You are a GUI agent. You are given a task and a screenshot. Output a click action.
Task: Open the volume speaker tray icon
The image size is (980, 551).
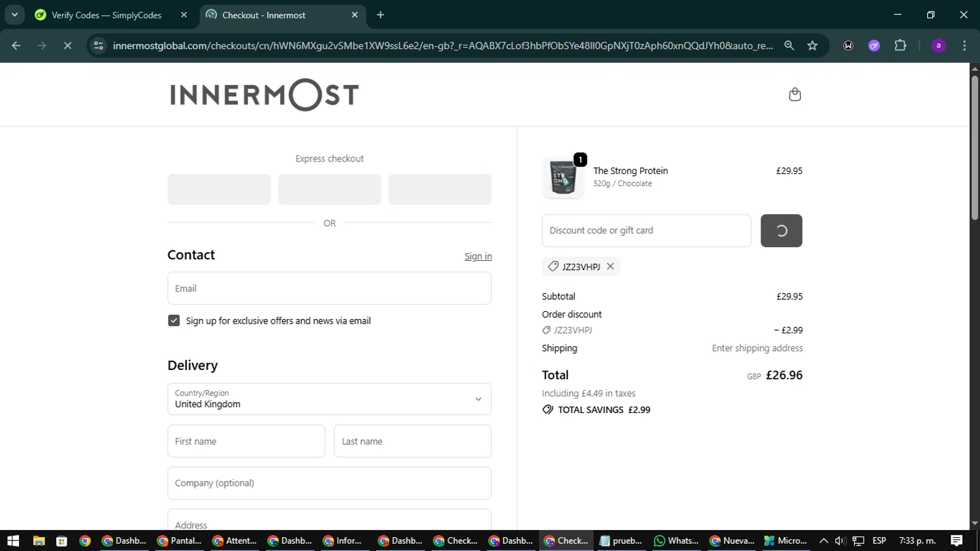840,541
